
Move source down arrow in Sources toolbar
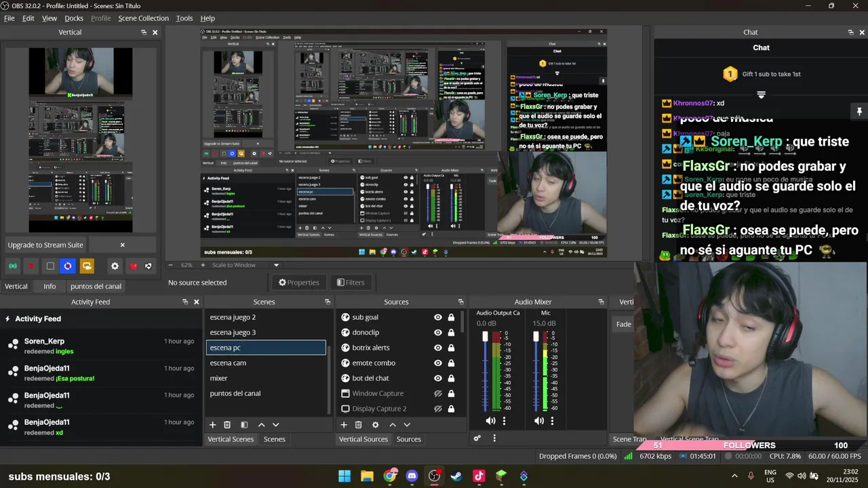[x=407, y=425]
